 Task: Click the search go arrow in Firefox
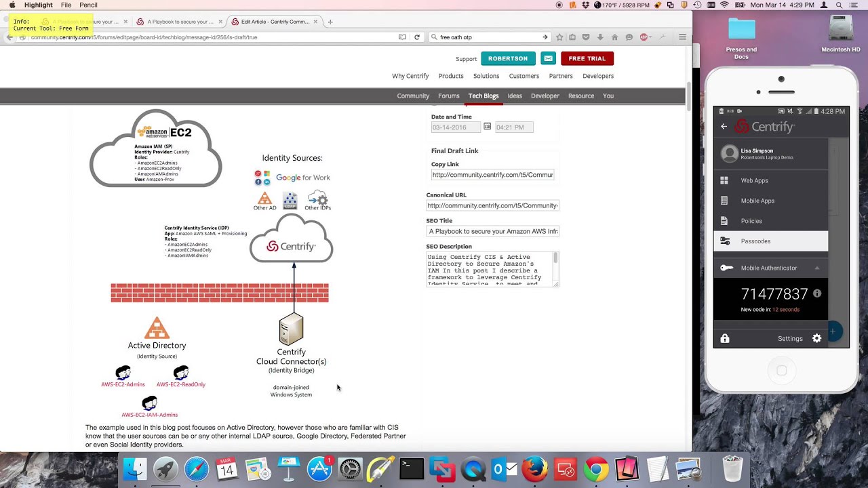pyautogui.click(x=545, y=37)
